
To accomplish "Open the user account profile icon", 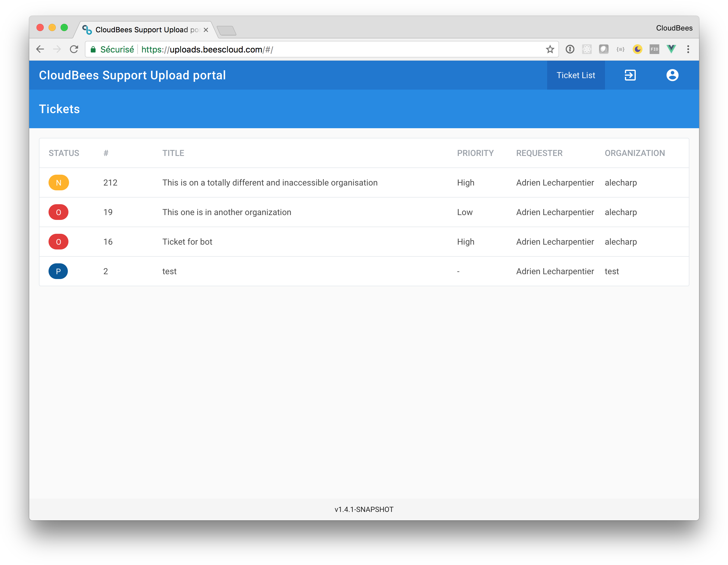I will tap(672, 75).
